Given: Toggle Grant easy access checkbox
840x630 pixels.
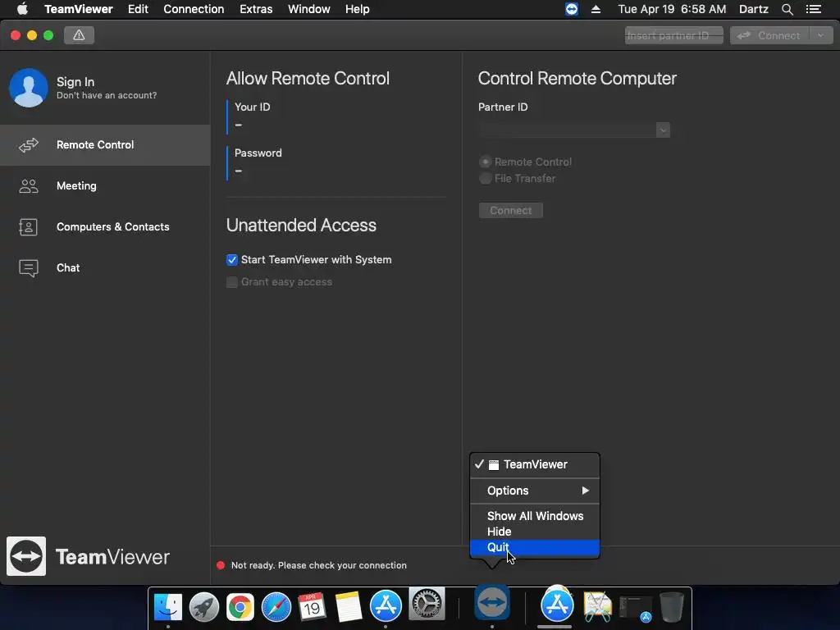Looking at the screenshot, I should click(x=232, y=282).
